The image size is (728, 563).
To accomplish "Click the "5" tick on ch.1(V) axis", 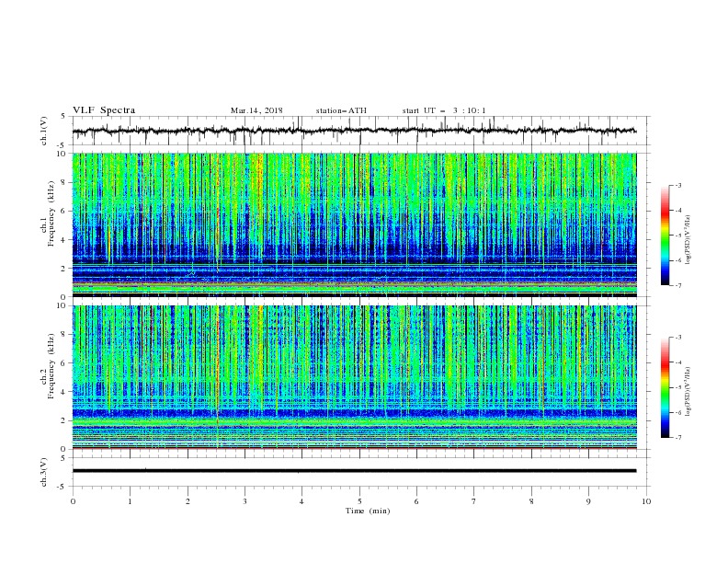I will pyautogui.click(x=63, y=116).
